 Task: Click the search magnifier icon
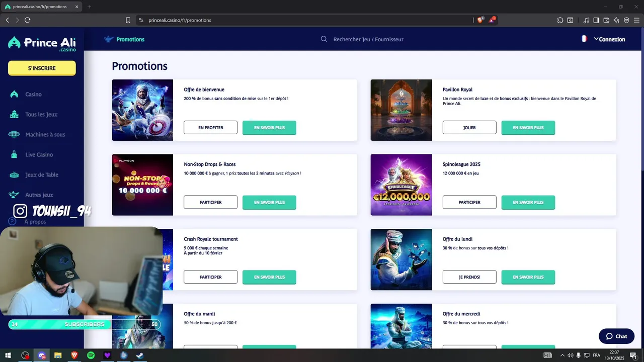click(x=324, y=39)
